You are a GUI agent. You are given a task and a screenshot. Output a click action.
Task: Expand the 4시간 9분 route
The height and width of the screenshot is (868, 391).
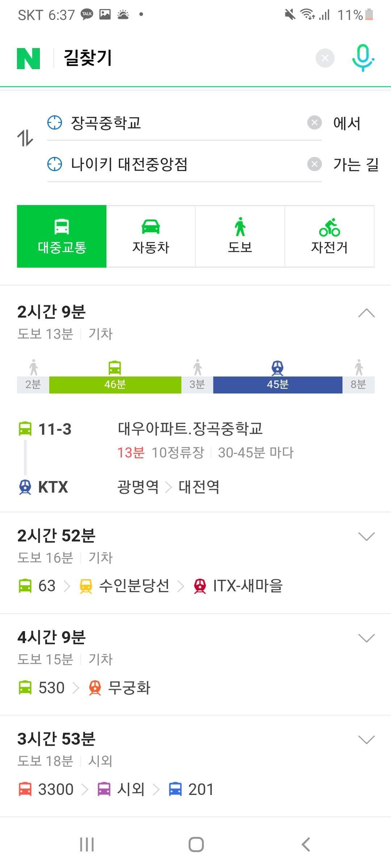[366, 638]
